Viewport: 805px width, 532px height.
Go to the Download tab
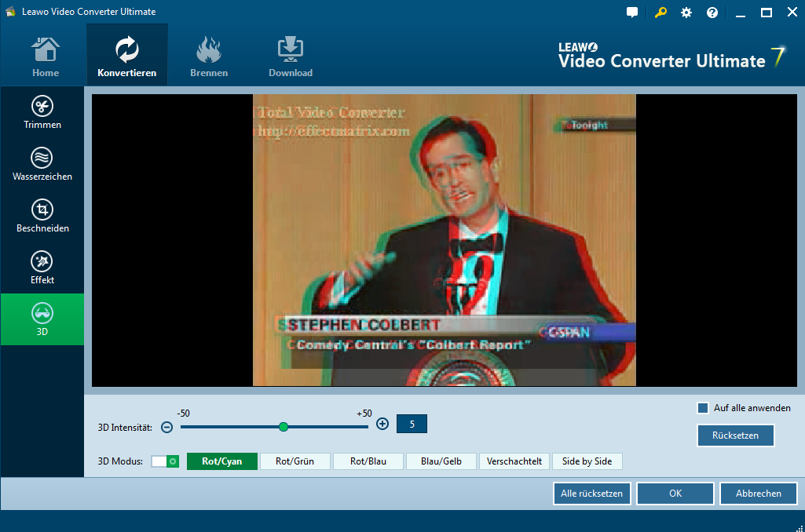pyautogui.click(x=291, y=56)
